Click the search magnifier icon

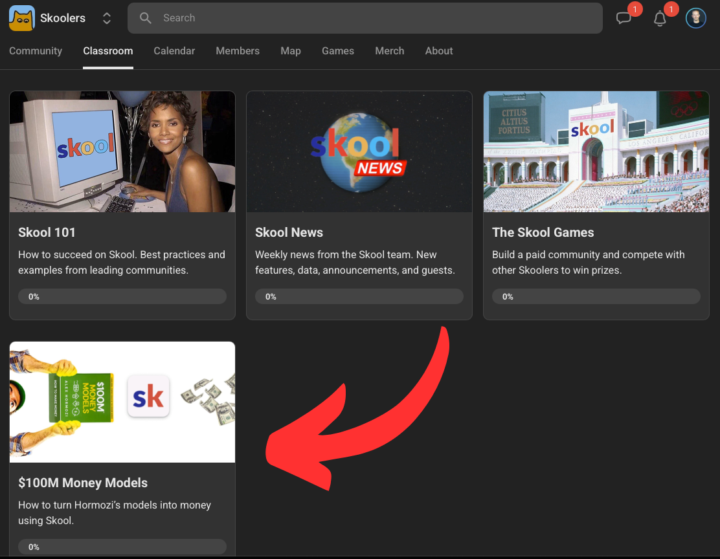(x=146, y=18)
